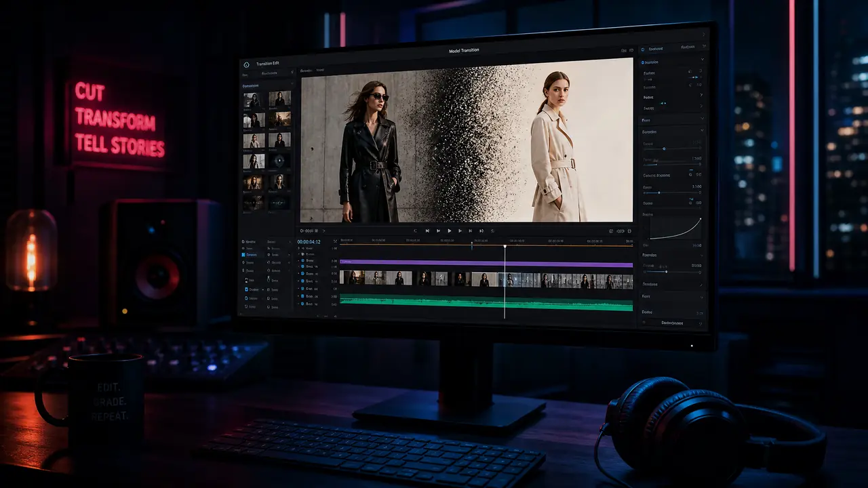Screen dimensions: 868x488
Task: Select the blue marker on the timeline ruler
Action: coord(472,245)
